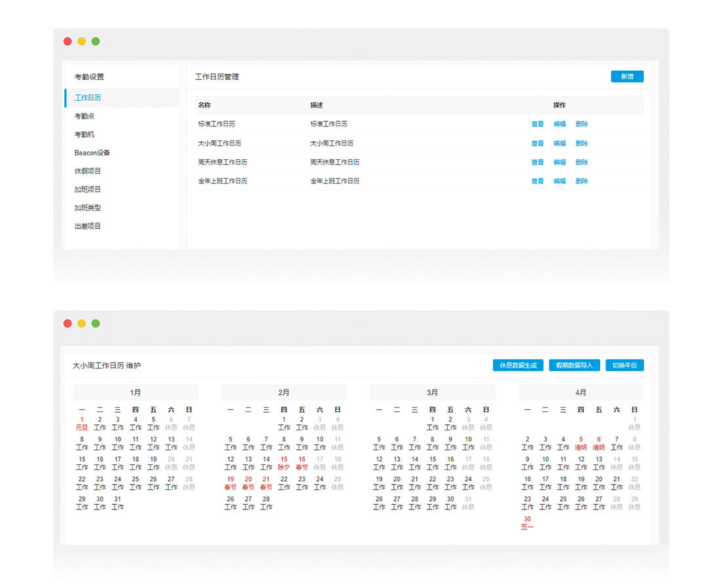Click the 切换年份 button
Image resolution: width=720 pixels, height=588 pixels.
[624, 365]
